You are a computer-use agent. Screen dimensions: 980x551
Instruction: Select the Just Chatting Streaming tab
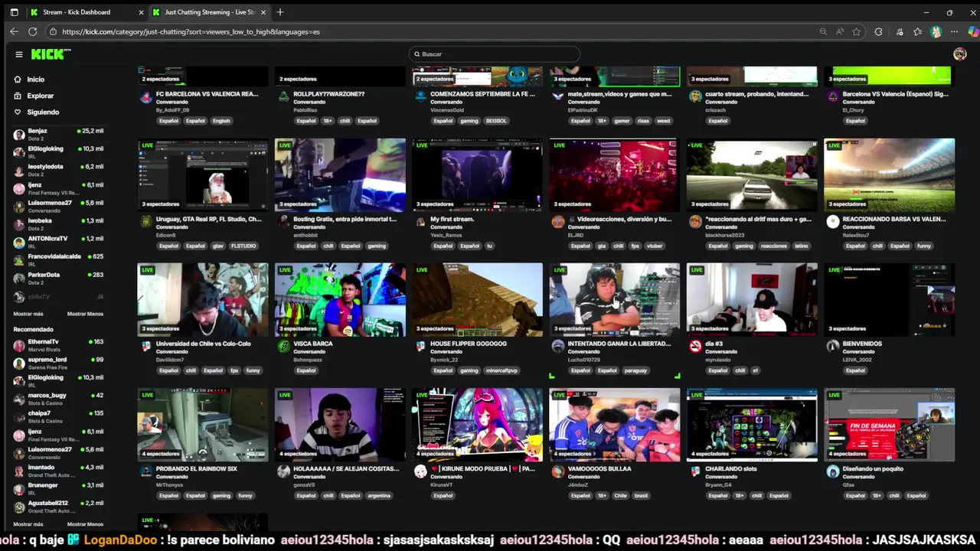coord(210,12)
